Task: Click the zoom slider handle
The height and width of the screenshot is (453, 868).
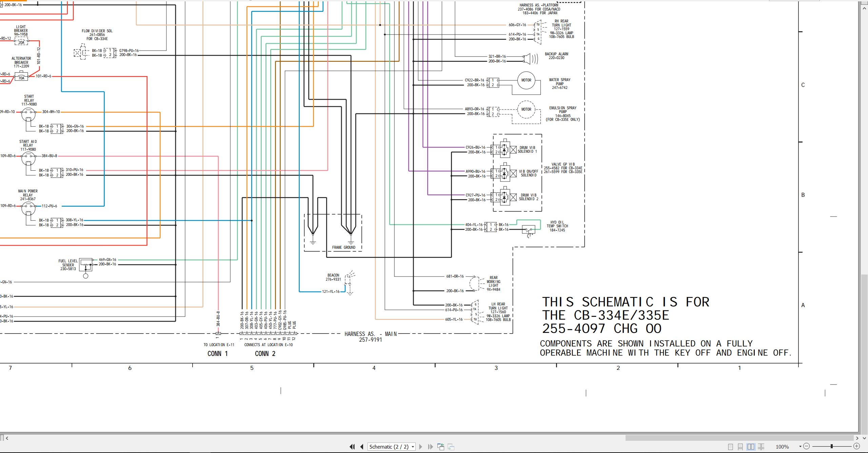Action: pos(832,446)
